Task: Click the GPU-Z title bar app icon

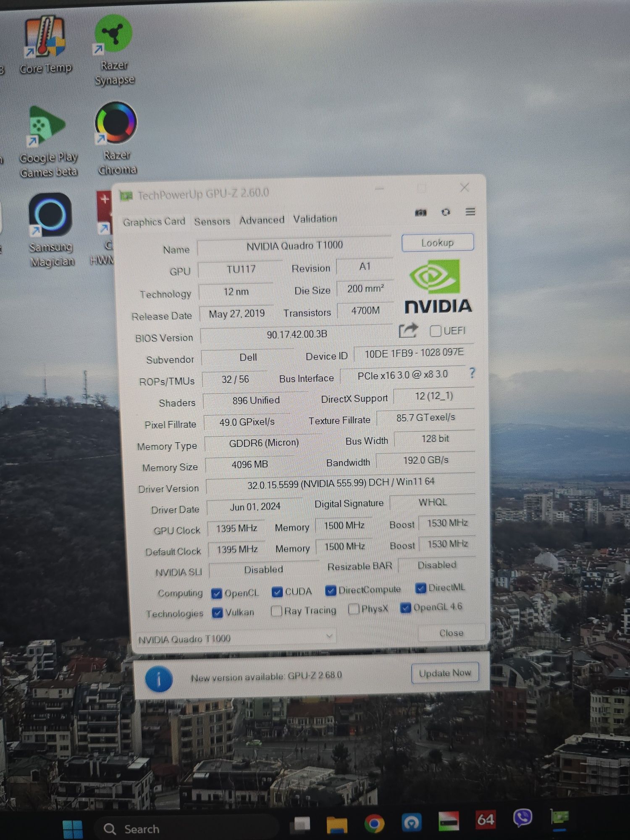Action: click(126, 196)
